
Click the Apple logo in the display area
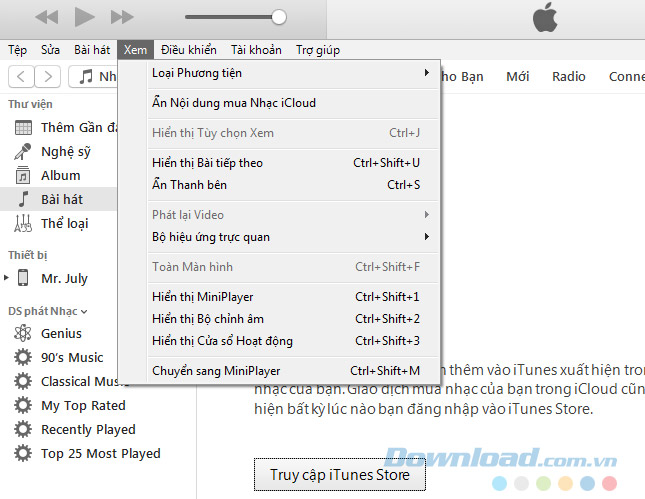coord(545,18)
